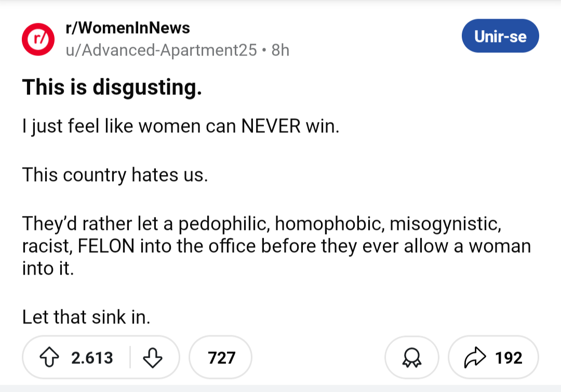
Task: Give an award to the post
Action: (411, 358)
